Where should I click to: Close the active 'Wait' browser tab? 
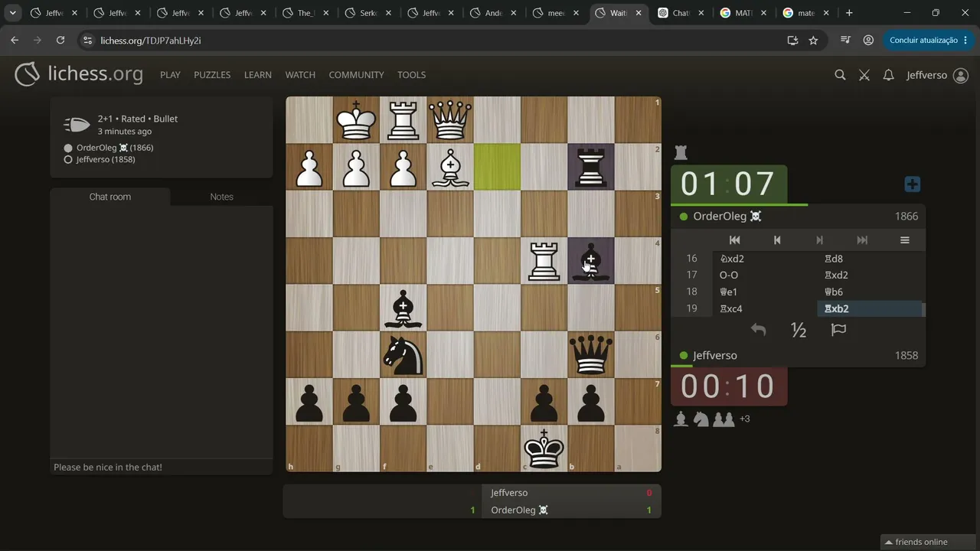pyautogui.click(x=639, y=13)
